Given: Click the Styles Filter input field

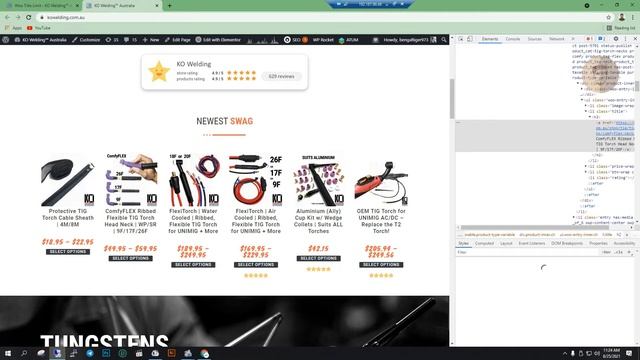Looking at the screenshot, I should (x=527, y=252).
